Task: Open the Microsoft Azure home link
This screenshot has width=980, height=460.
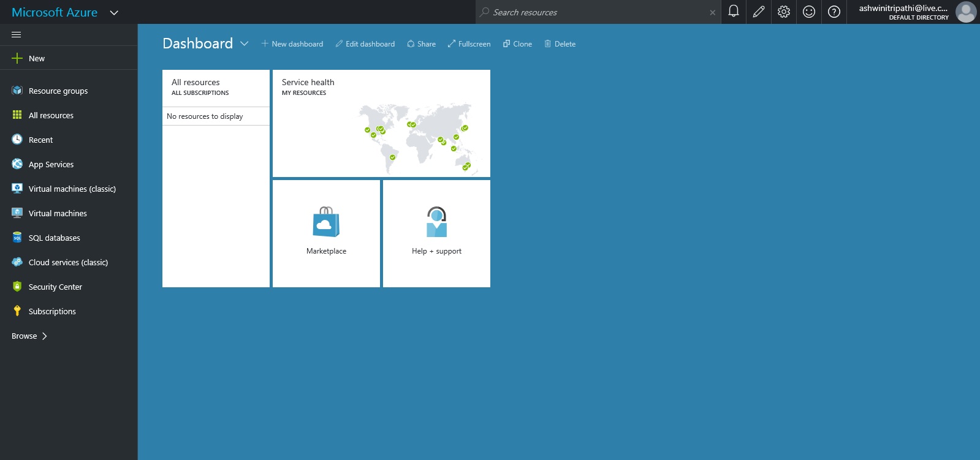Action: click(55, 12)
